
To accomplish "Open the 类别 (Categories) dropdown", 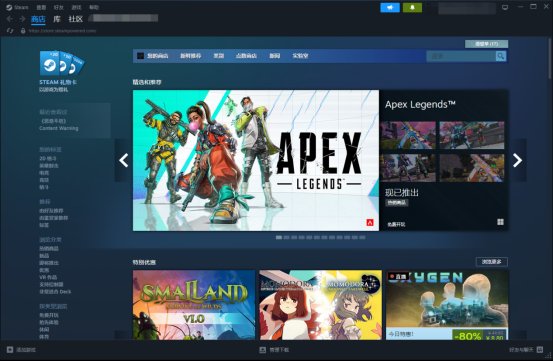I will pyautogui.click(x=219, y=56).
